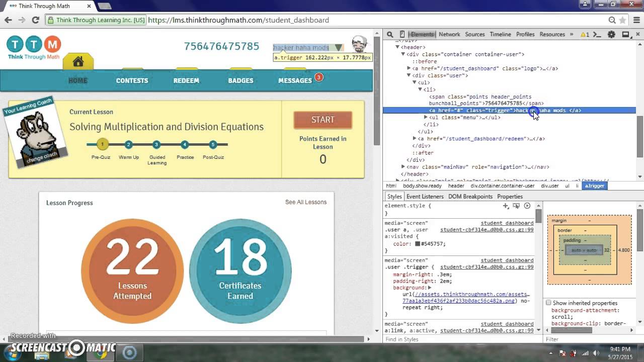The image size is (644, 362).
Task: Open the Timeline panel
Action: pos(500,34)
